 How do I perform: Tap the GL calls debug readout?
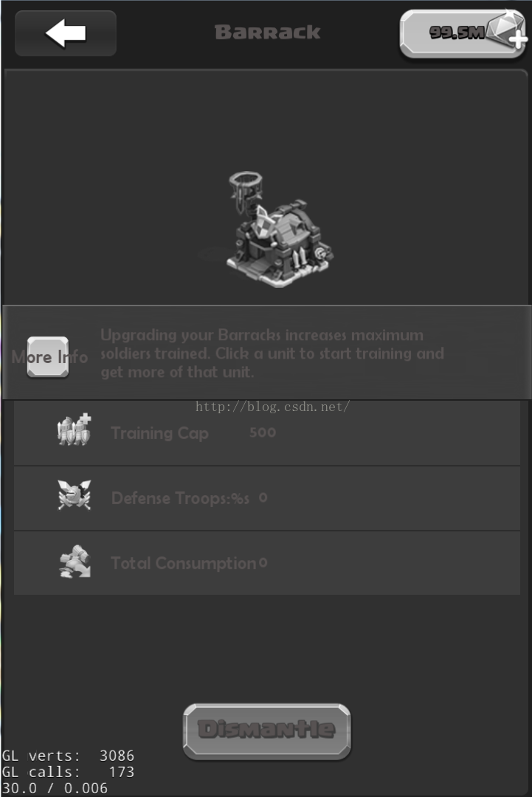68,772
